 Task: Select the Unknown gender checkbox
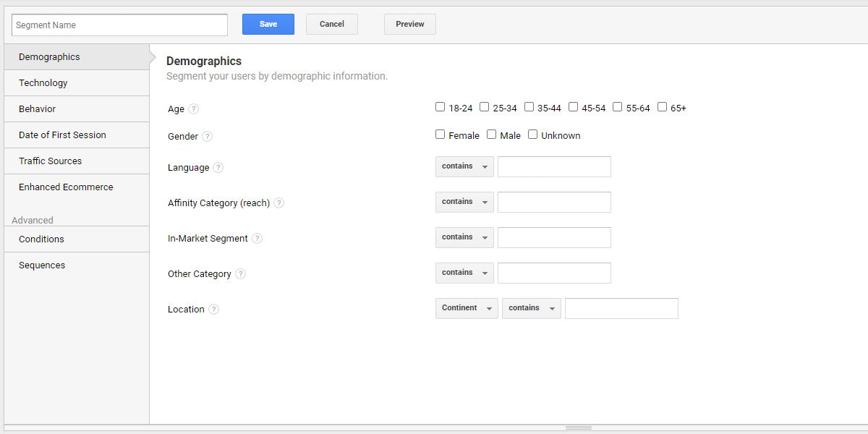(533, 135)
